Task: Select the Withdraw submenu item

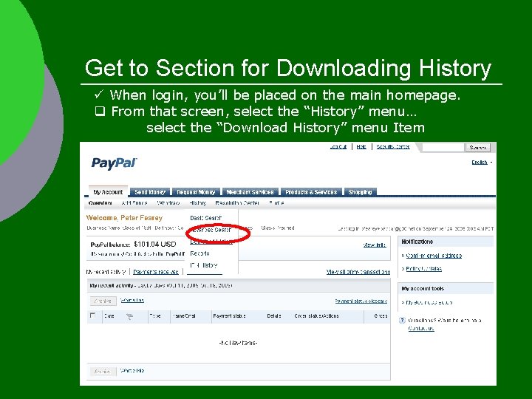Action: pos(168,203)
